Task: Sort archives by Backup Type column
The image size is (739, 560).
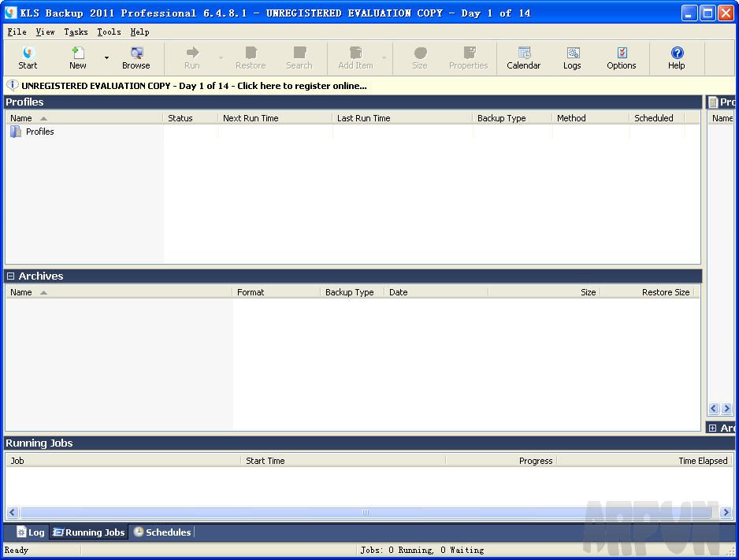Action: coord(352,292)
